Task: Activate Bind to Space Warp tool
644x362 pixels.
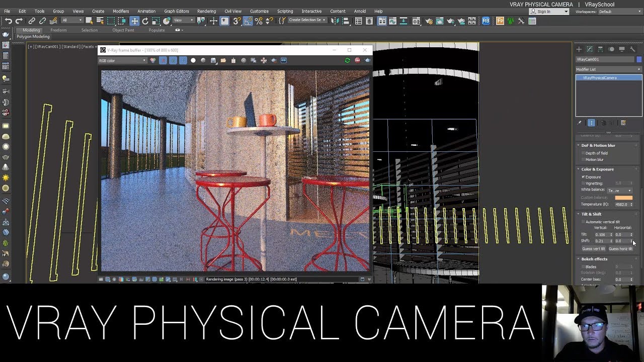Action: (x=53, y=21)
